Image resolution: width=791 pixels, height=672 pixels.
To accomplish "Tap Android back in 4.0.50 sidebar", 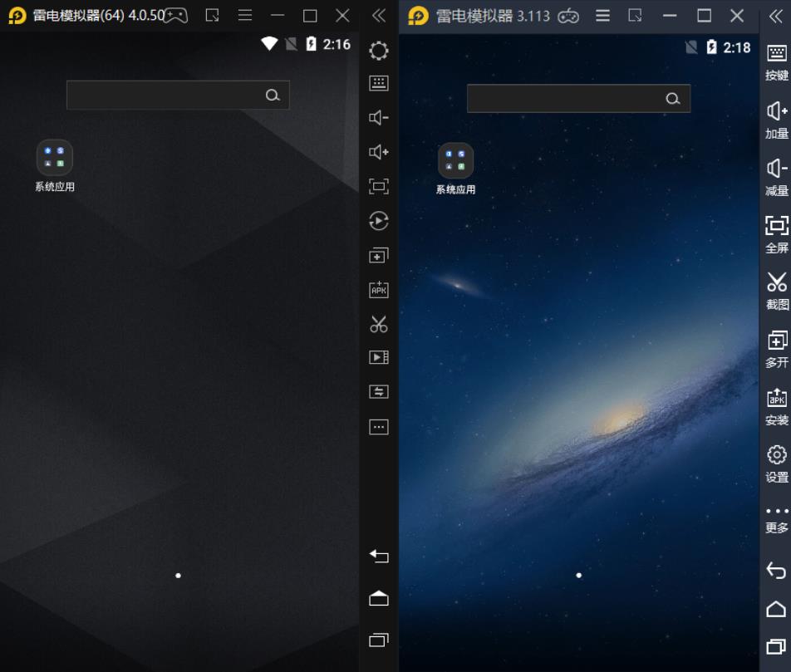I will click(378, 556).
